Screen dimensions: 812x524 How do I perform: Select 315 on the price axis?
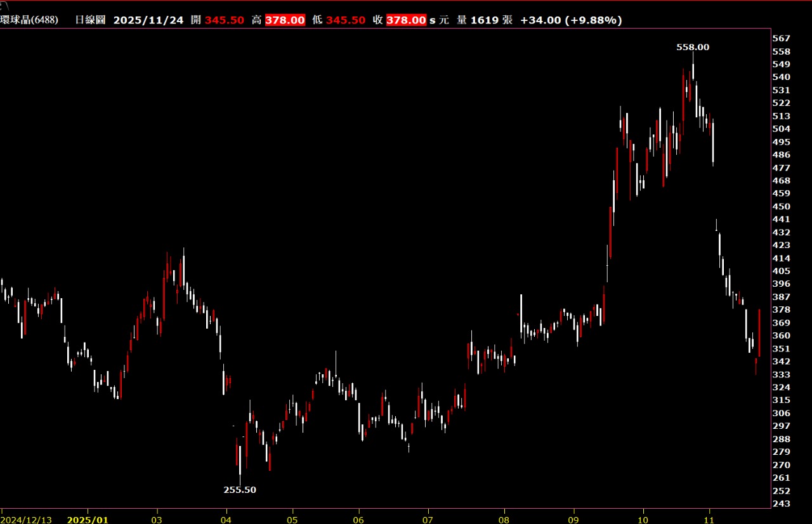coord(782,400)
